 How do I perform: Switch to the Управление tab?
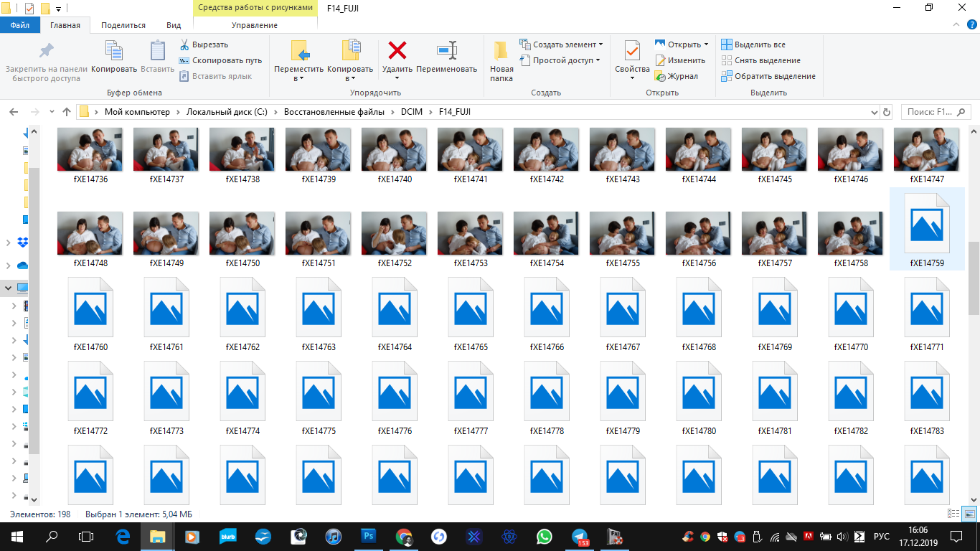[255, 25]
